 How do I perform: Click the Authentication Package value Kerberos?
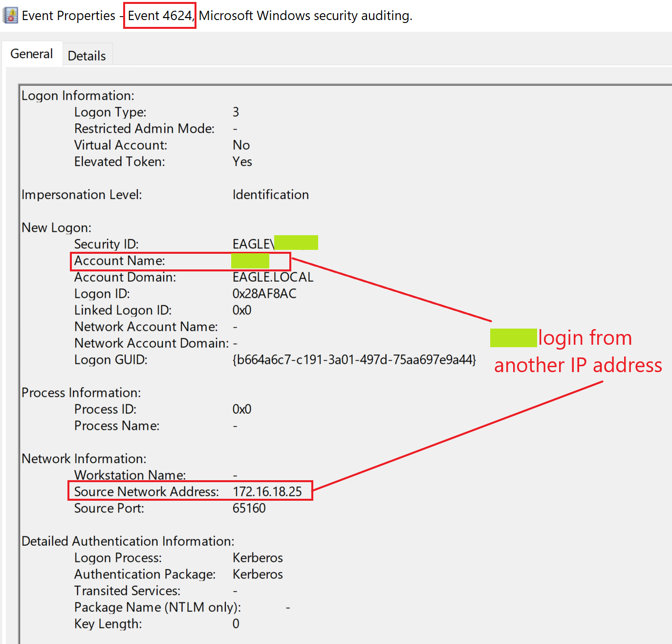tap(258, 574)
